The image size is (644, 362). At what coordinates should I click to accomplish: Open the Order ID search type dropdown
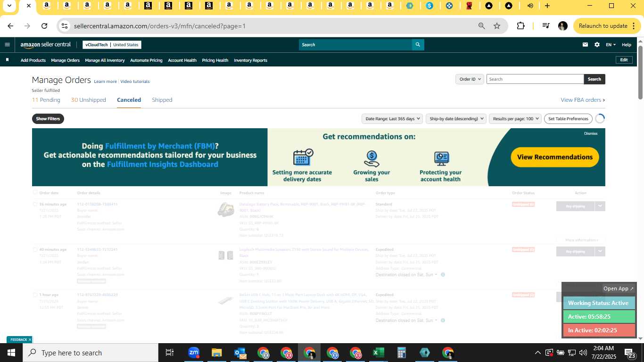click(470, 79)
